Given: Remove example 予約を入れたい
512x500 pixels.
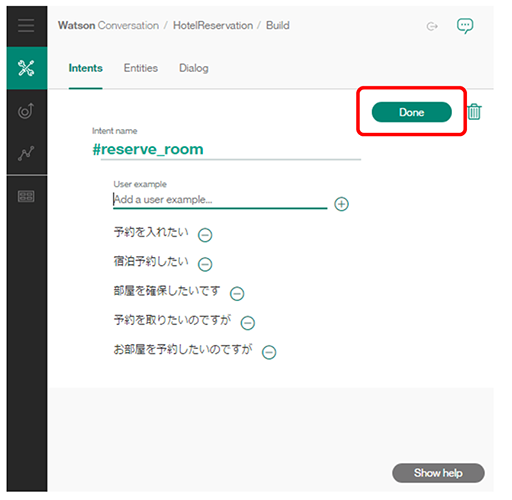Looking at the screenshot, I should click(205, 235).
